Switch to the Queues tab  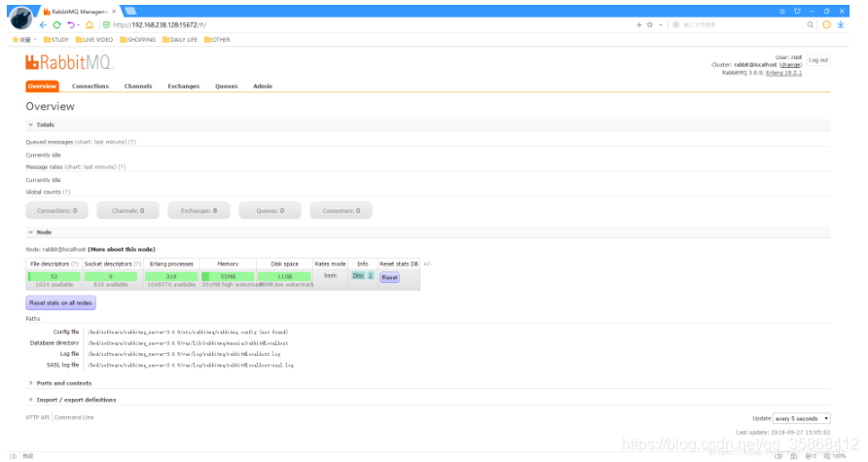pos(227,87)
